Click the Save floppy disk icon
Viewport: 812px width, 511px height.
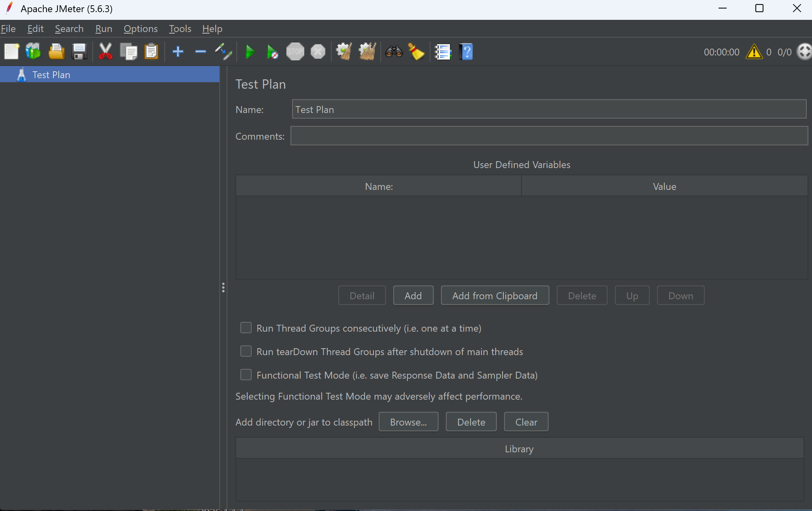(x=79, y=52)
